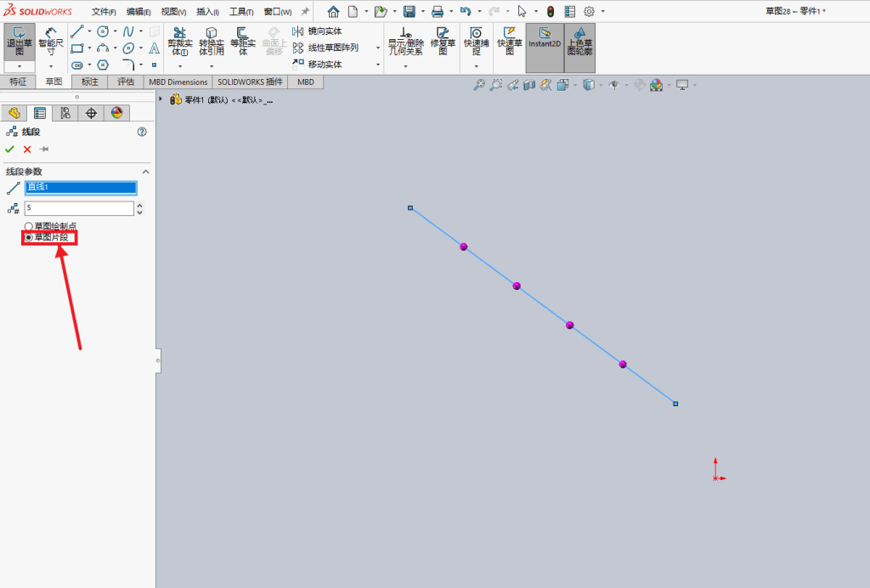Select the Corner Rectangle tool
Screen dimensions: 870x588
click(x=77, y=48)
